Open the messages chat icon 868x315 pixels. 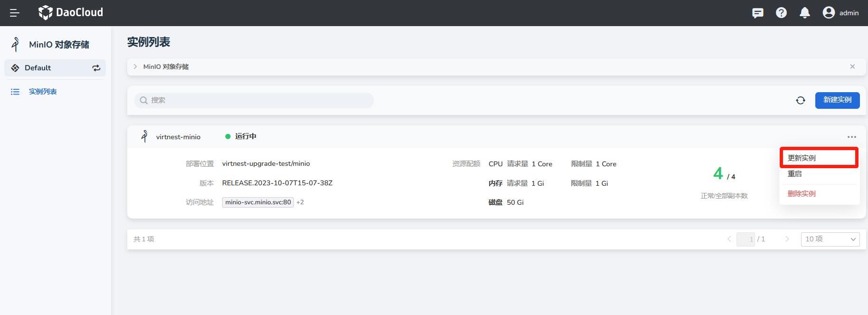click(758, 13)
